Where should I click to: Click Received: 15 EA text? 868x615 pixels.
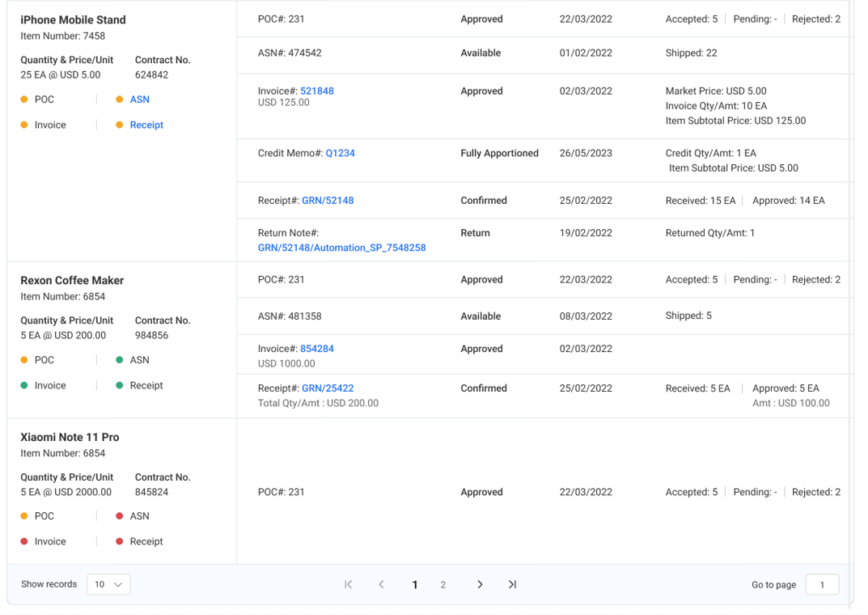pyautogui.click(x=701, y=201)
